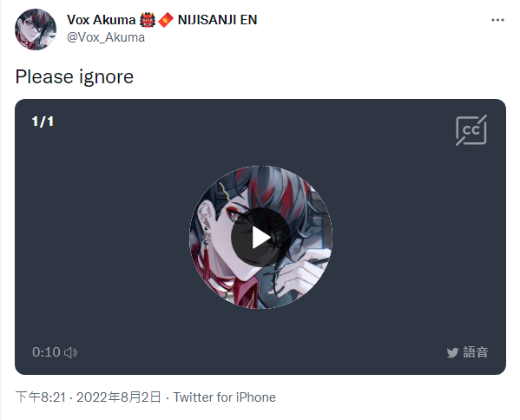Viewport: 520px width, 420px height.
Task: Click the red envelope emoji in the name
Action: [x=166, y=20]
